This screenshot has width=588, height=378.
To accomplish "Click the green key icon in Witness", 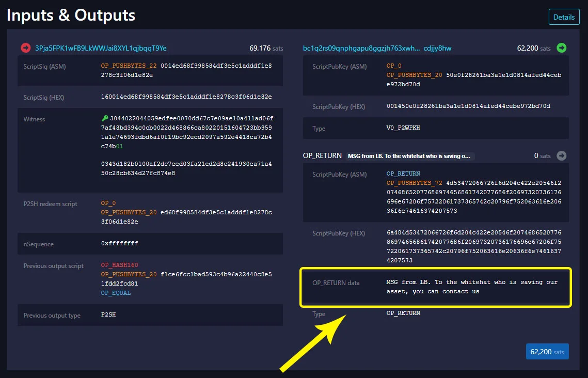I will point(105,118).
